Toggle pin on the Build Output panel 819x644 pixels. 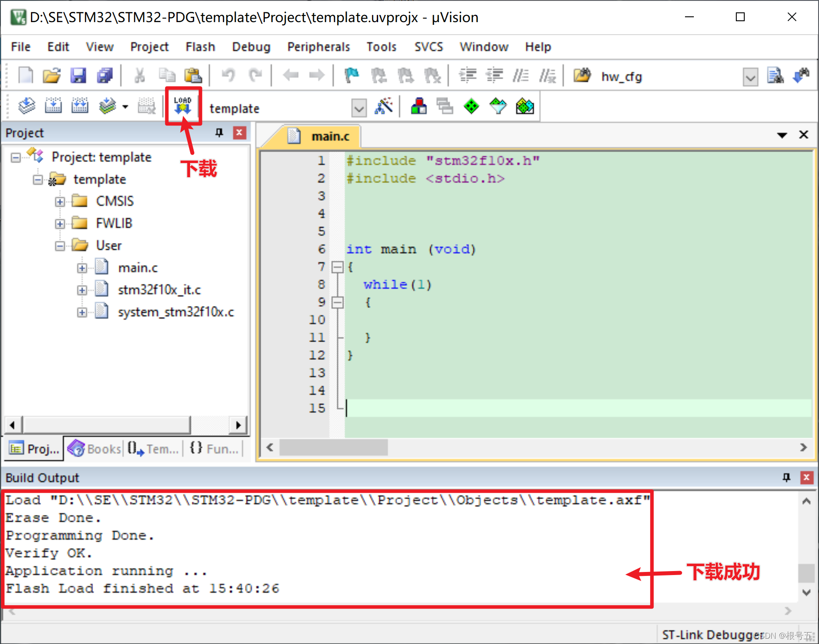(x=786, y=477)
